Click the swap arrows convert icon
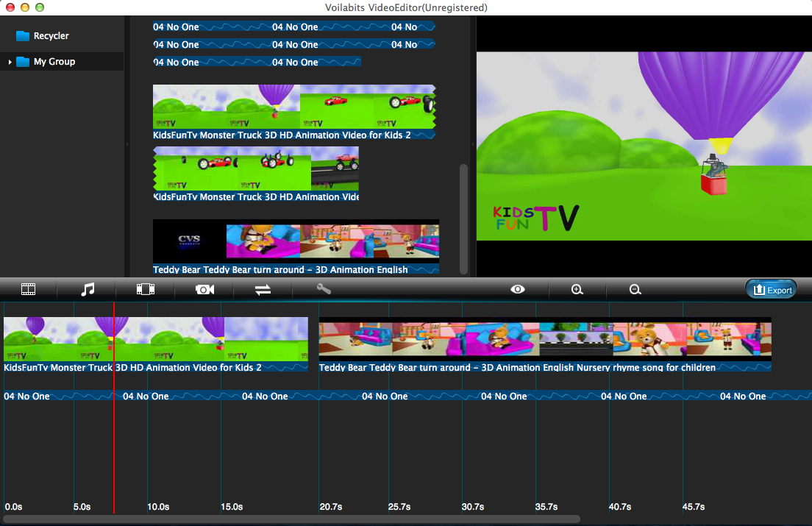This screenshot has width=812, height=526. pyautogui.click(x=263, y=289)
